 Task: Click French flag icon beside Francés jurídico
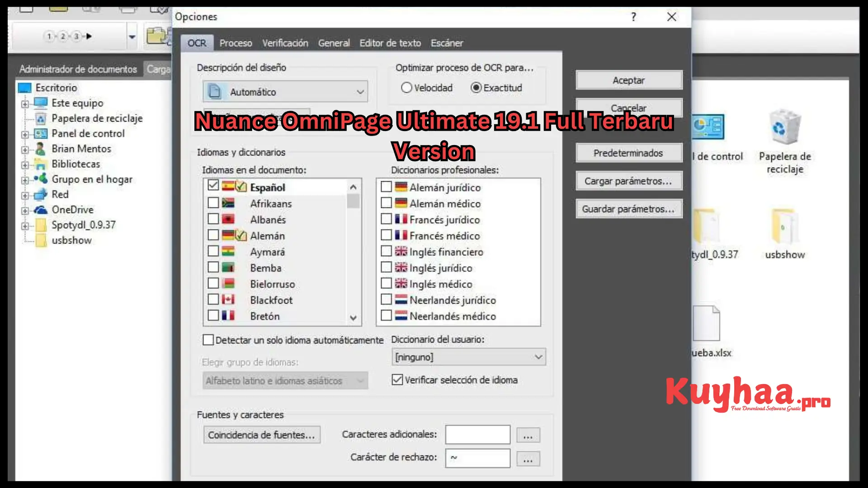tap(401, 219)
